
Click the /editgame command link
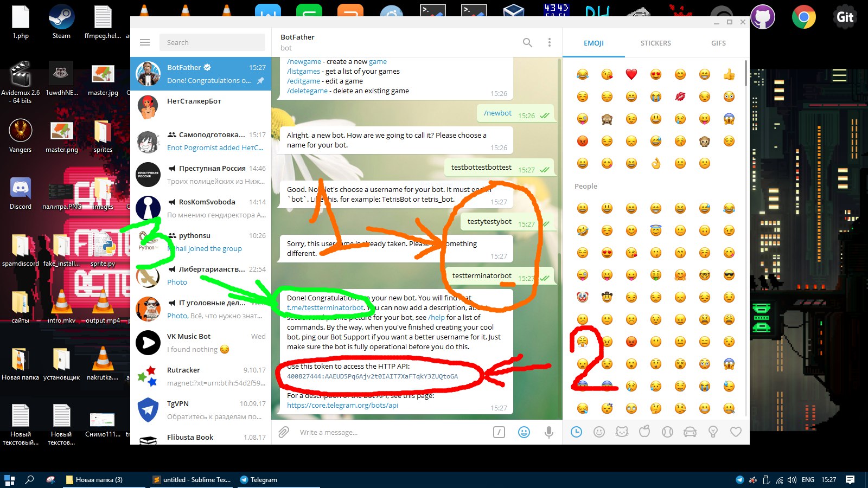coord(303,81)
